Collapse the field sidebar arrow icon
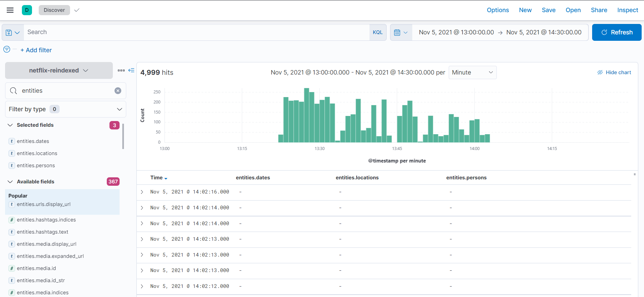 tap(131, 70)
